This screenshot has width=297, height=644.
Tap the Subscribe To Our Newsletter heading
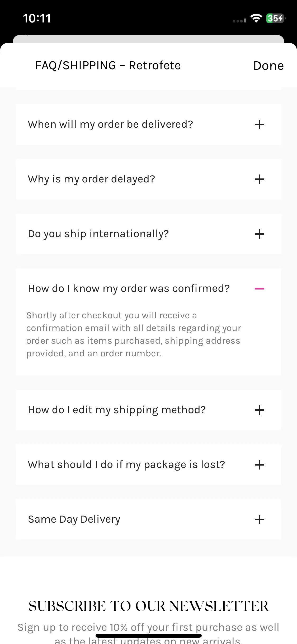148,606
